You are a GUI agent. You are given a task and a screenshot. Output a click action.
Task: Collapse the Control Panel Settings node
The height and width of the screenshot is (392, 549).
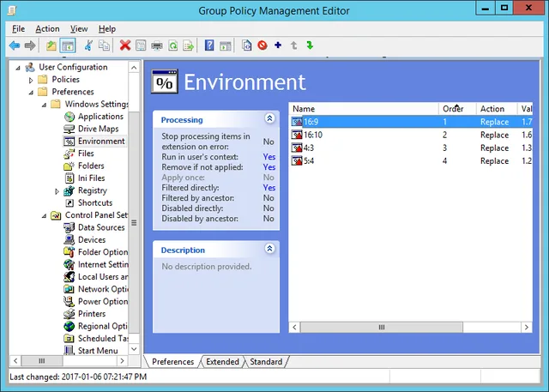click(x=44, y=216)
